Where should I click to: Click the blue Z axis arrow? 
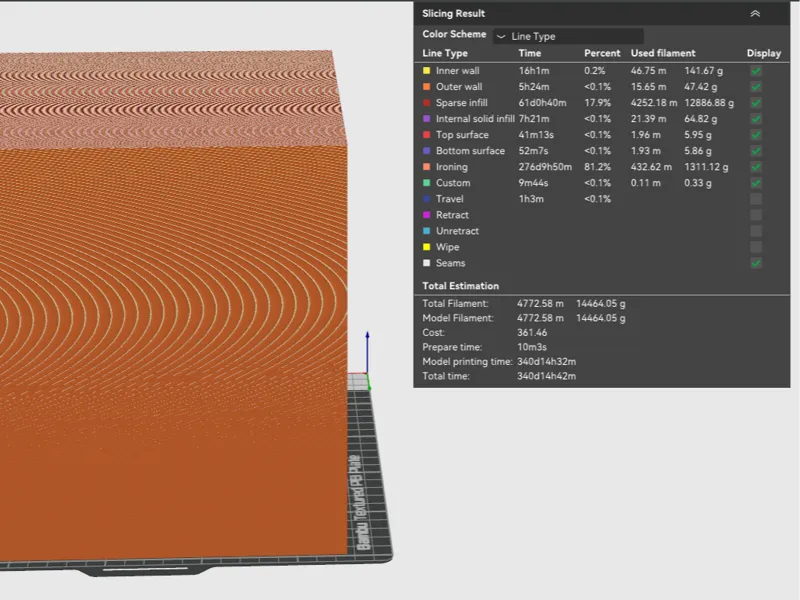tap(367, 352)
